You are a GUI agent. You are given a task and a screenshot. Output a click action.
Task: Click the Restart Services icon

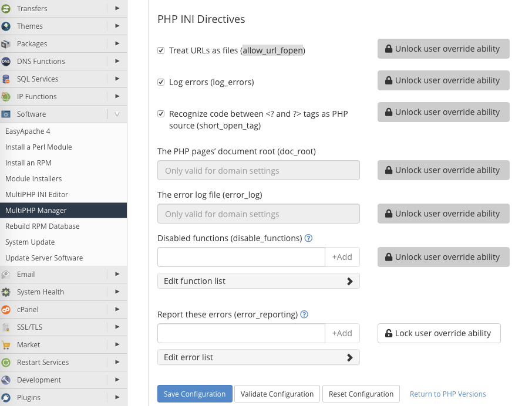[6, 363]
